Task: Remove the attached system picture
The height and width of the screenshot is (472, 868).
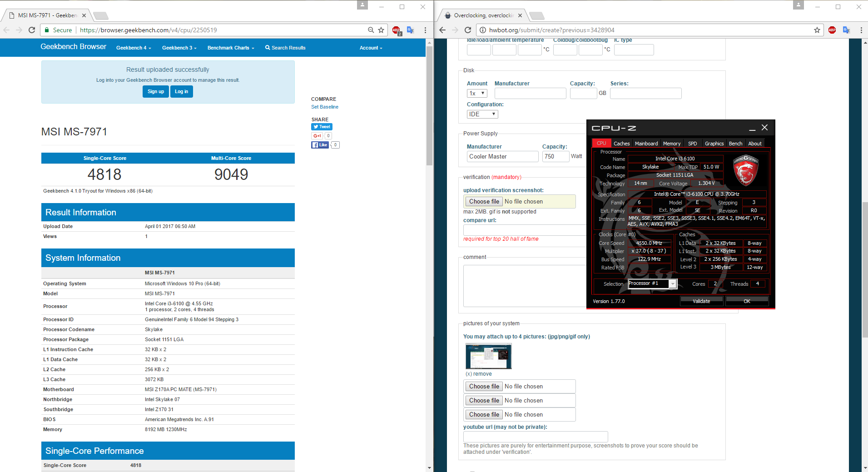Action: (x=478, y=374)
